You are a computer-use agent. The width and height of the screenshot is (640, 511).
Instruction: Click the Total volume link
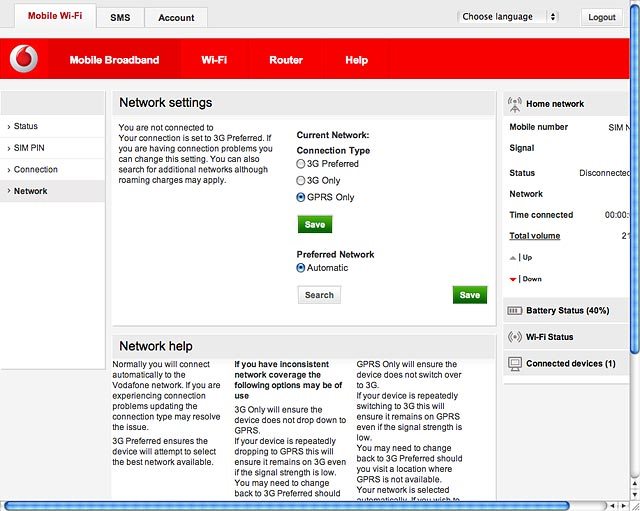pyautogui.click(x=535, y=236)
